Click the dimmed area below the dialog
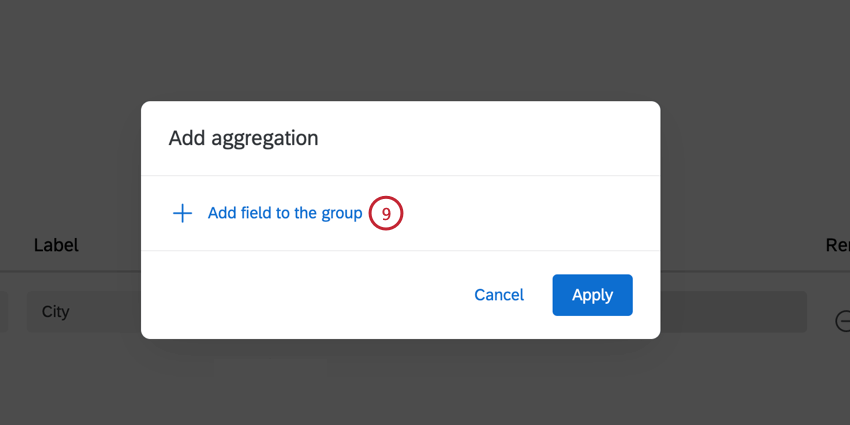The width and height of the screenshot is (850, 425). pyautogui.click(x=400, y=385)
